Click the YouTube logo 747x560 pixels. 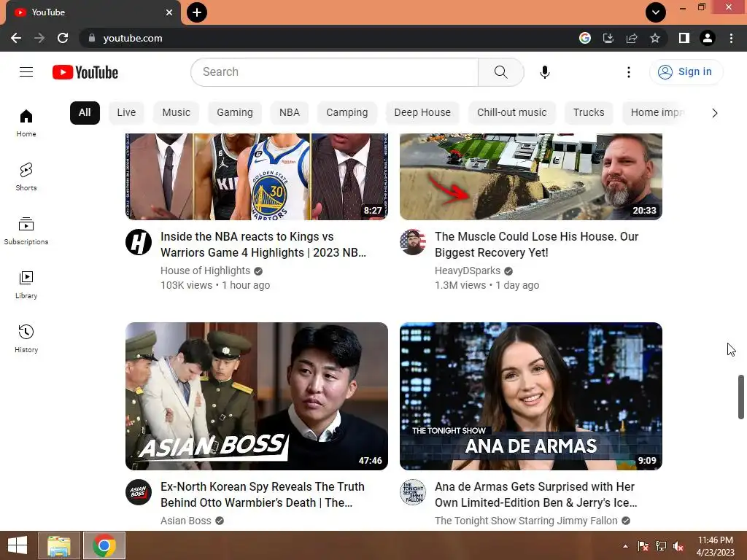85,72
